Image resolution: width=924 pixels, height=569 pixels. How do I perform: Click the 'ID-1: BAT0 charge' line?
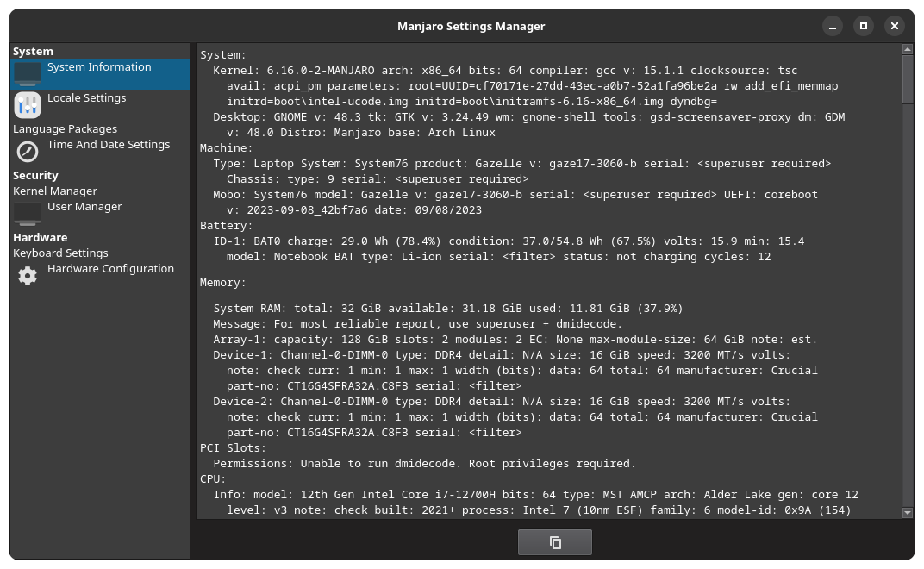[x=509, y=241]
